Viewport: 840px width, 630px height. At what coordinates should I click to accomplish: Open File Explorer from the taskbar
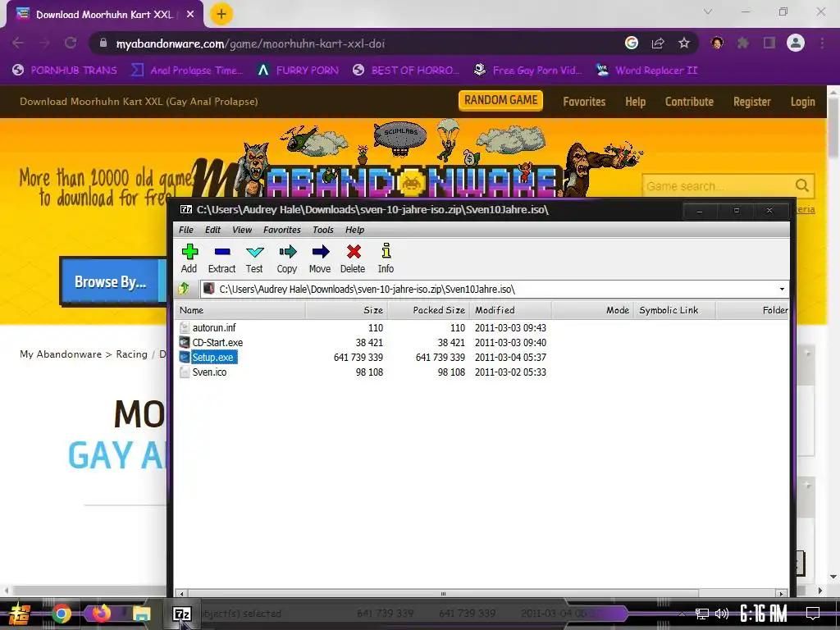pos(141,614)
